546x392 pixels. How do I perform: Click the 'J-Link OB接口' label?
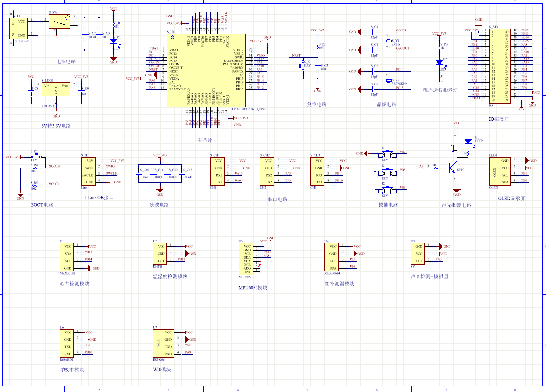(99, 198)
